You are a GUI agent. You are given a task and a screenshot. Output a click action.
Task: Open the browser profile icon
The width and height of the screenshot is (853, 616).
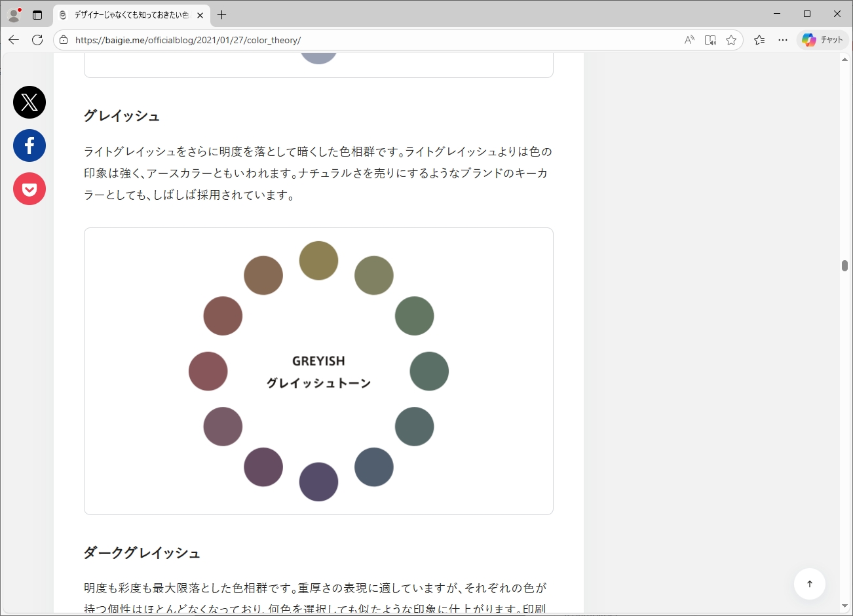(x=14, y=14)
